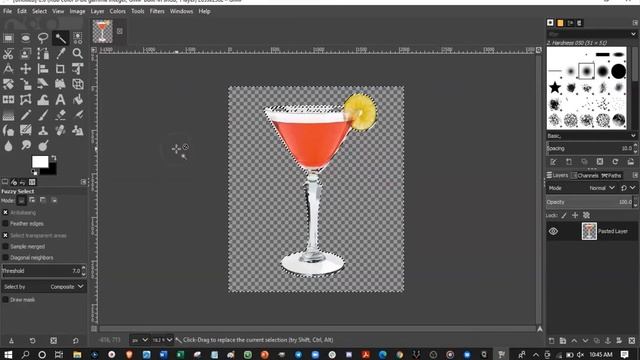Select the Heal bandage tool
The width and height of the screenshot is (640, 360).
(60, 131)
